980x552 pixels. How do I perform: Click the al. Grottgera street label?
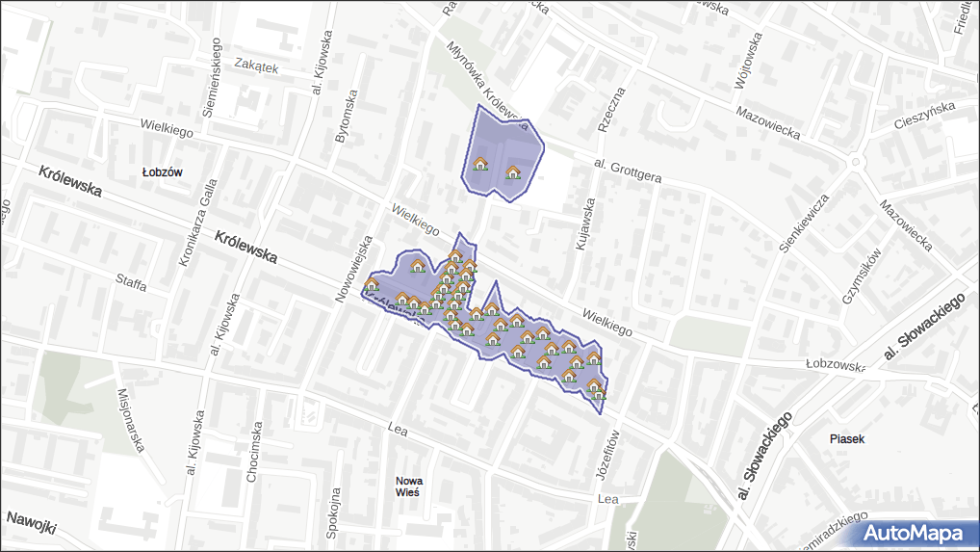(x=628, y=171)
